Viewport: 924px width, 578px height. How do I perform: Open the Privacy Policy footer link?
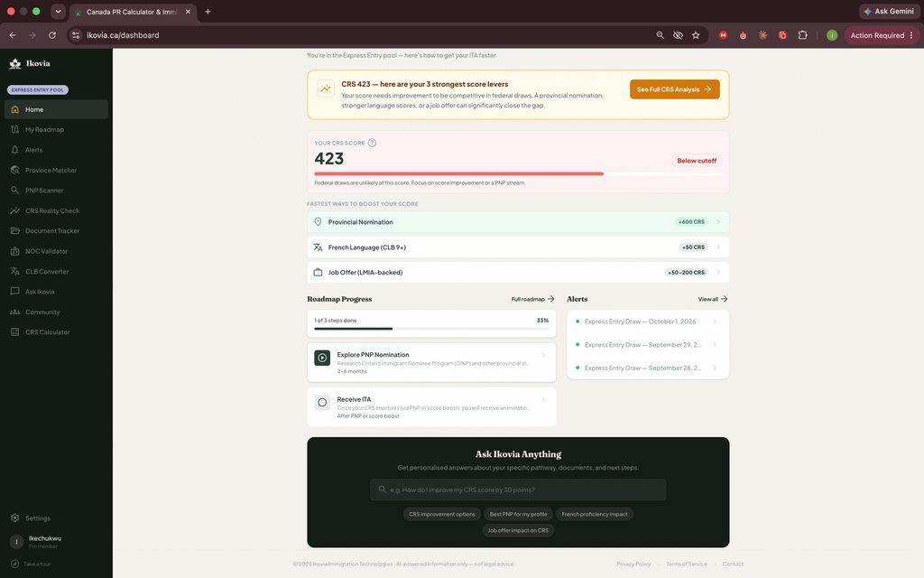(633, 564)
